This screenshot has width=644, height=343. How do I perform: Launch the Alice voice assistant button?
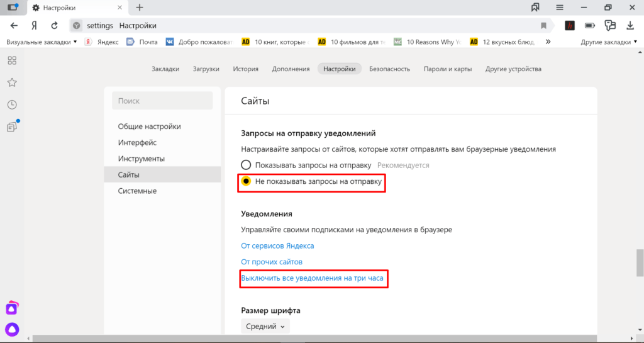[x=12, y=329]
